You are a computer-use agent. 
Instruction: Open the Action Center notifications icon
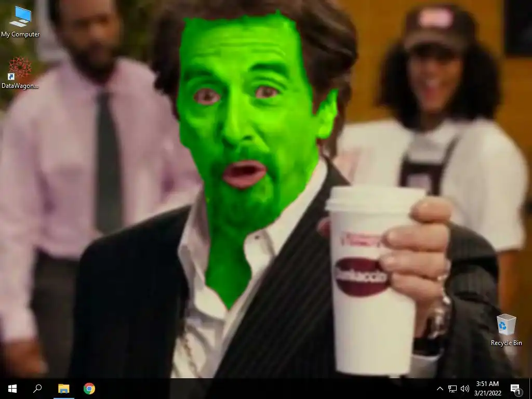515,389
